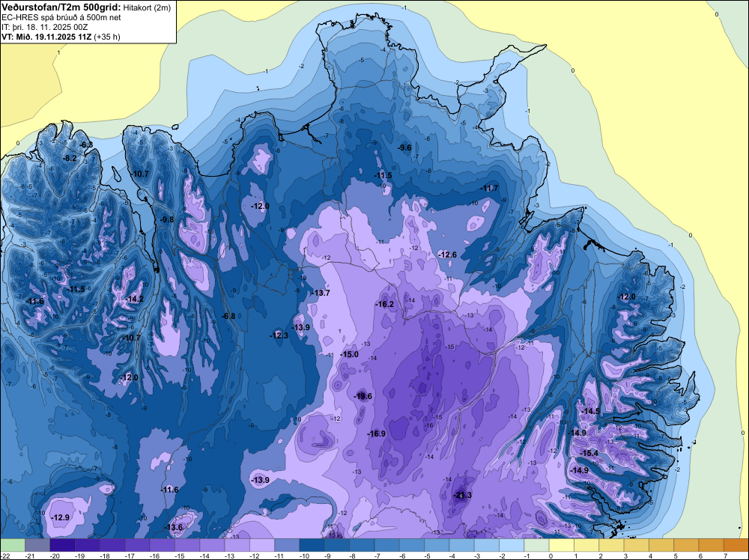
Task: Click the dark indigo swatch above legend label -20
Action: coord(62,545)
